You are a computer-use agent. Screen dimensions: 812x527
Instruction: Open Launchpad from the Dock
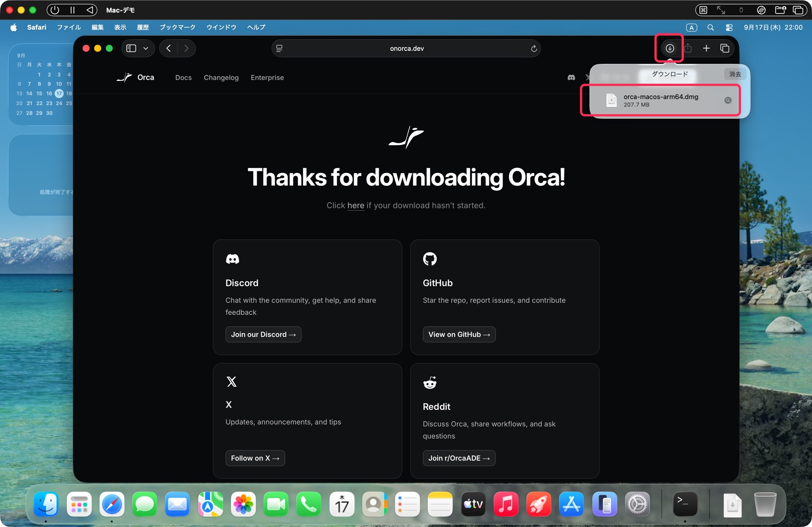click(79, 504)
